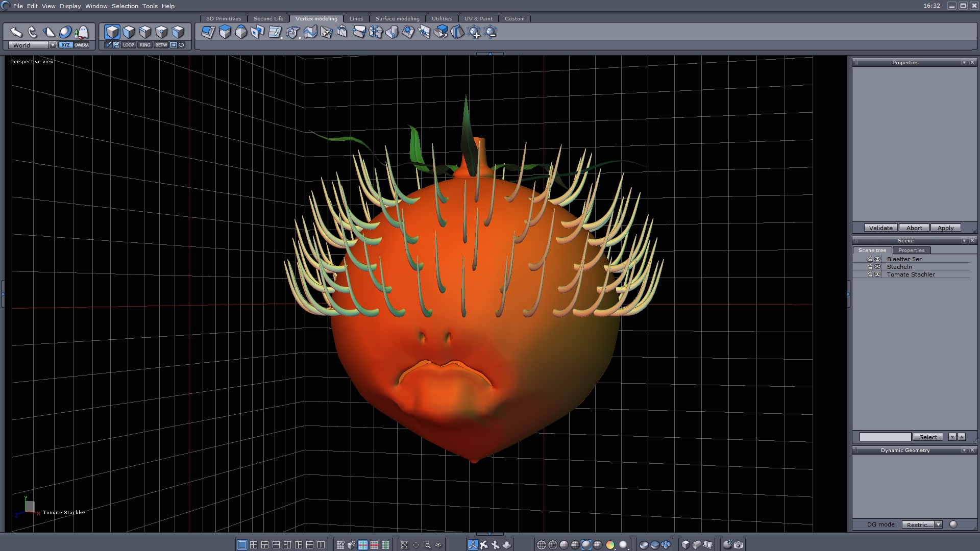
Task: Select the wireframe globe display mode icon
Action: click(542, 545)
